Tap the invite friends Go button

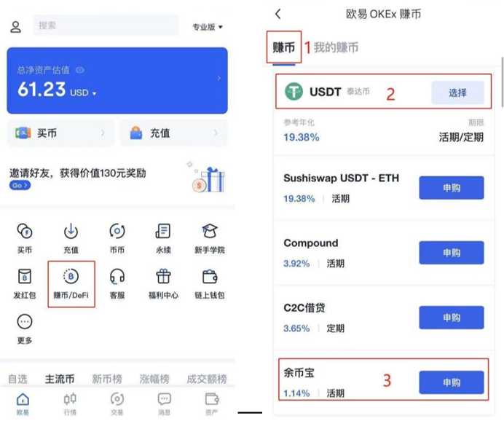point(20,186)
